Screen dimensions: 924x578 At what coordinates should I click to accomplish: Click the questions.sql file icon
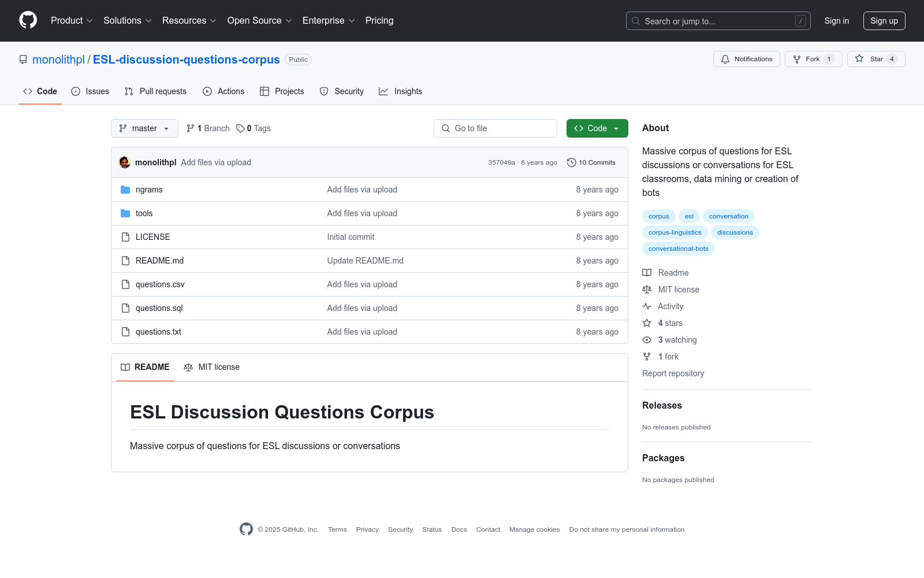pos(125,308)
